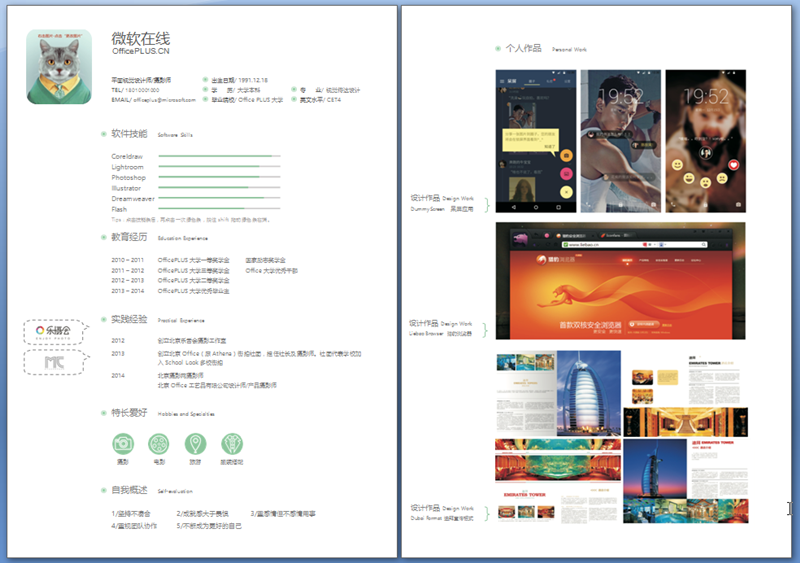Click the 2012 – 2013 education row
Screen dimensions: 800x563
click(170, 280)
